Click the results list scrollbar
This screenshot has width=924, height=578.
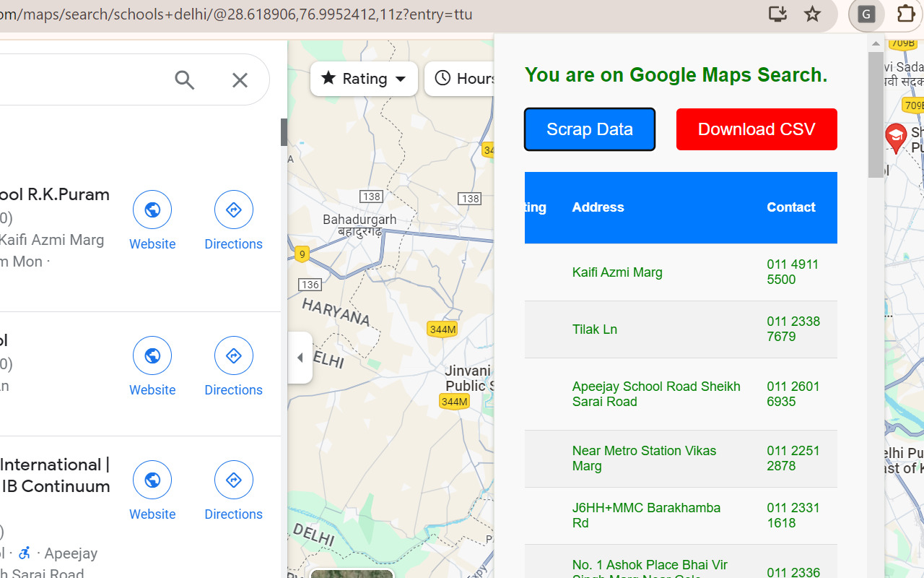click(x=284, y=132)
